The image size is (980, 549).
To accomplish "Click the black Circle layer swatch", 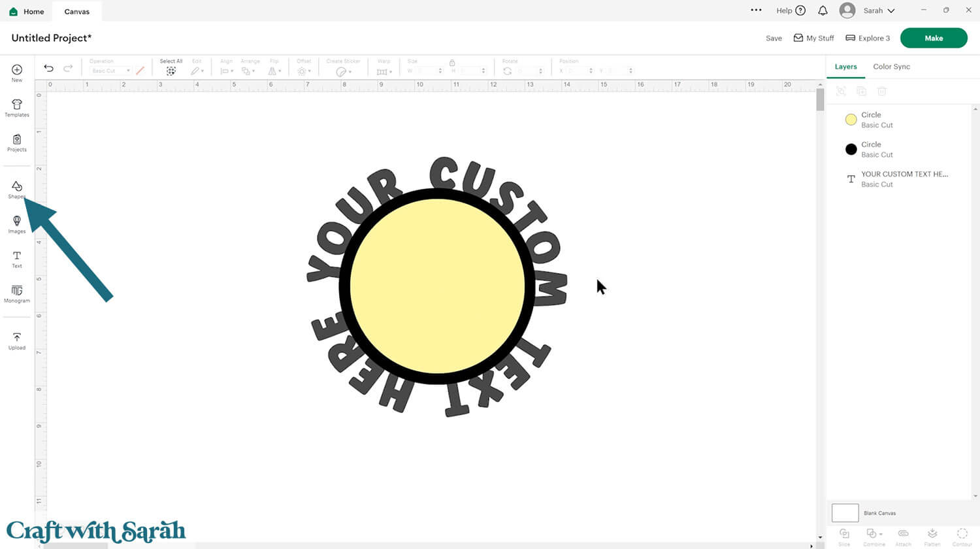I will click(851, 149).
